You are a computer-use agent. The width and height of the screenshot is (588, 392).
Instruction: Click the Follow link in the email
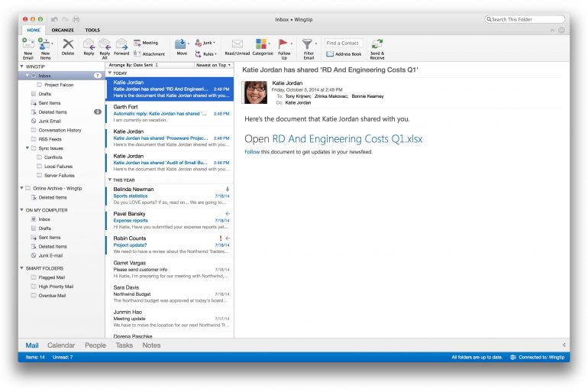[252, 152]
